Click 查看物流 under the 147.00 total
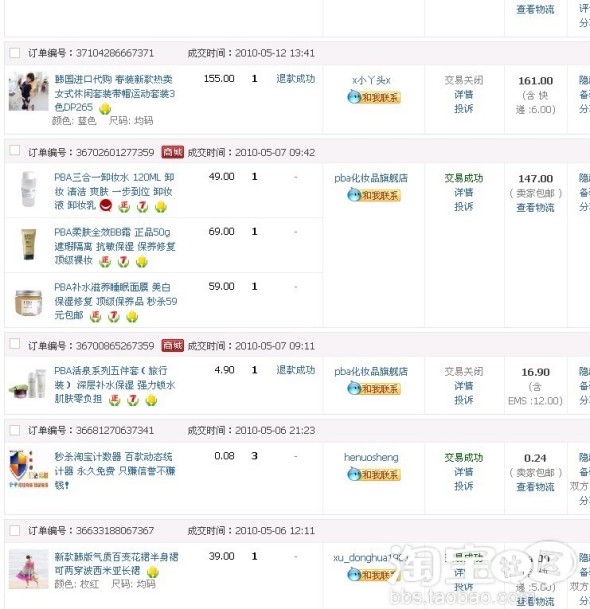The height and width of the screenshot is (609, 590). coord(535,208)
